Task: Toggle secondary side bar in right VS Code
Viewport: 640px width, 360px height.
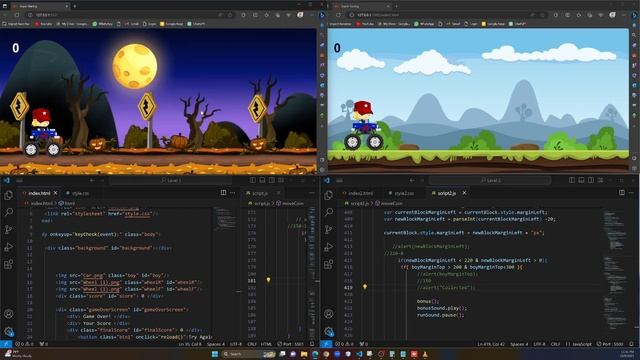Action: [x=591, y=180]
